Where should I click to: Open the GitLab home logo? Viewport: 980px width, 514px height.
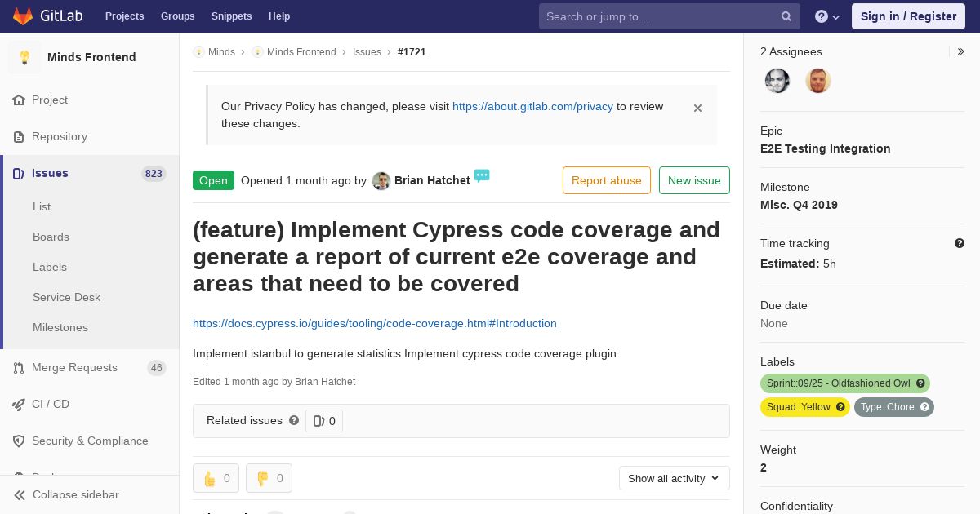47,16
